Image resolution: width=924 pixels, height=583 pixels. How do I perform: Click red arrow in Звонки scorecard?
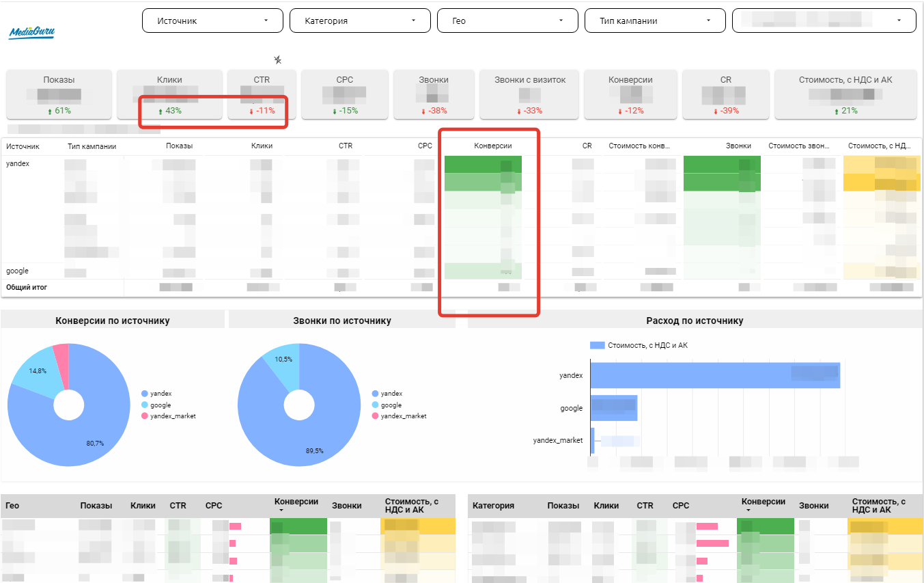click(423, 111)
